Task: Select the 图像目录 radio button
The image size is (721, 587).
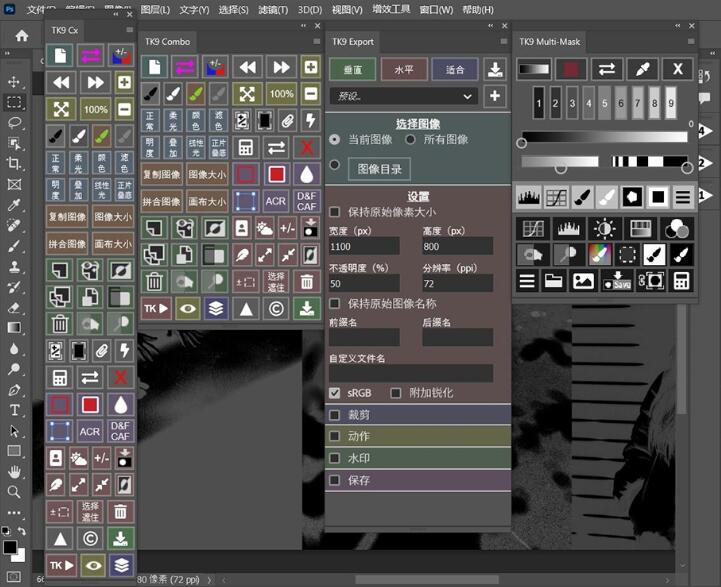Action: [335, 165]
